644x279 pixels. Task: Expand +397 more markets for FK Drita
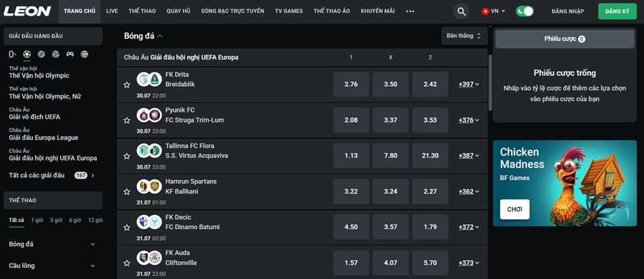(x=468, y=85)
